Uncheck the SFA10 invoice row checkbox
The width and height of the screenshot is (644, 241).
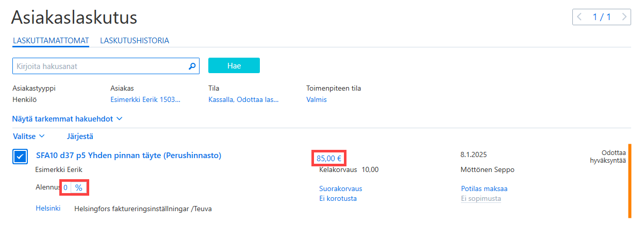click(20, 157)
